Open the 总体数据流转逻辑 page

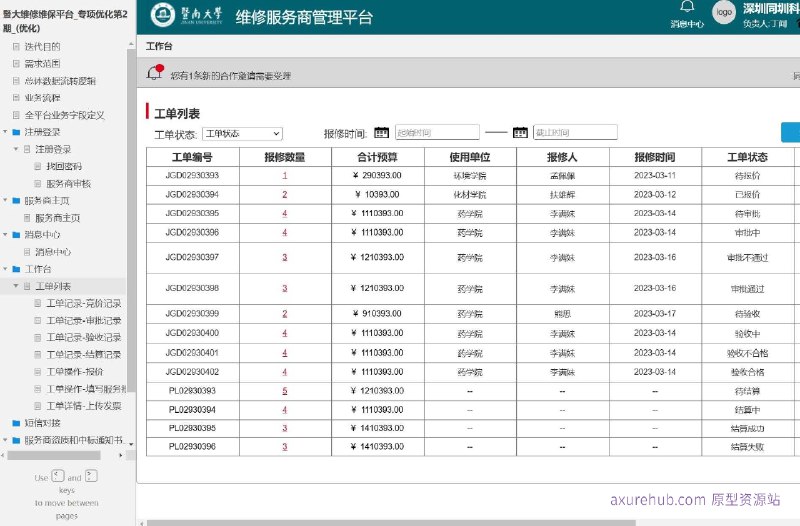point(60,81)
